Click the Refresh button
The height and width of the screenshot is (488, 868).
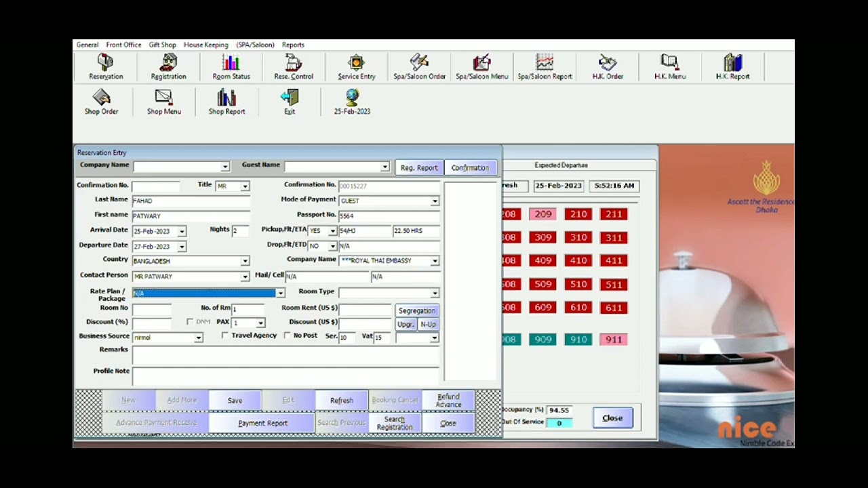(x=341, y=401)
